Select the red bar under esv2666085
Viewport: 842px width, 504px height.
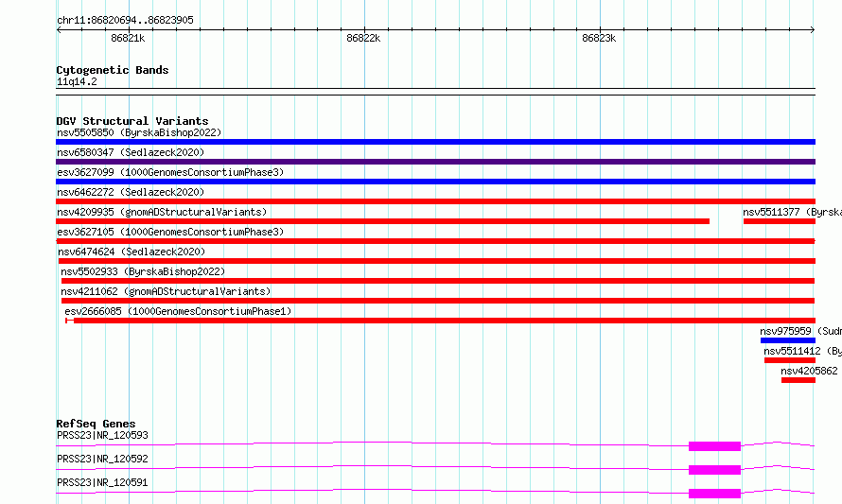pos(440,321)
